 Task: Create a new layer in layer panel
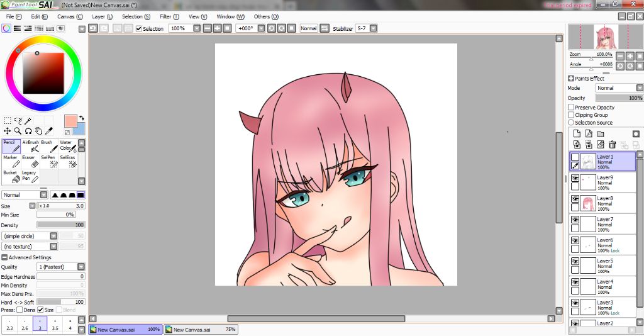coord(577,134)
